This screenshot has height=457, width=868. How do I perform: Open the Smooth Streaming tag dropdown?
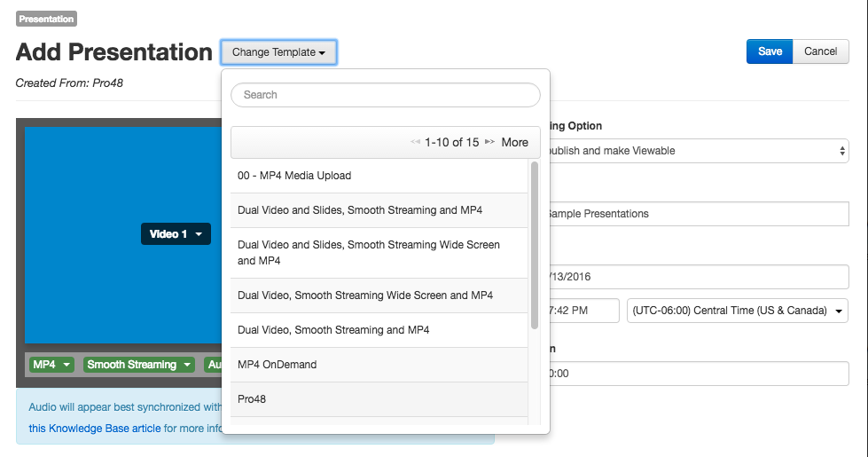pos(139,365)
